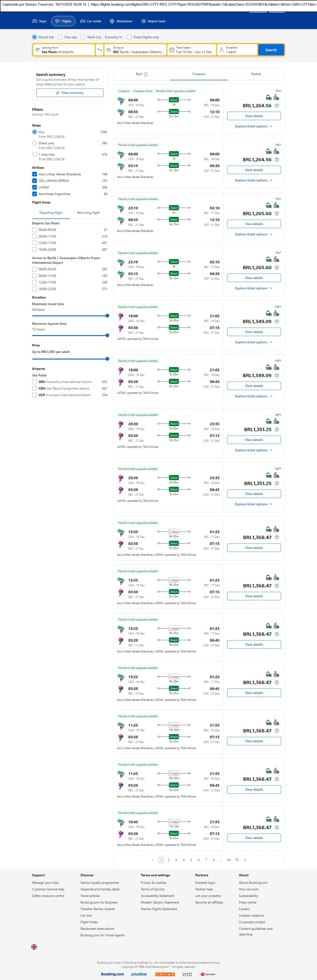Open the Returning flight times tab

coord(88,213)
